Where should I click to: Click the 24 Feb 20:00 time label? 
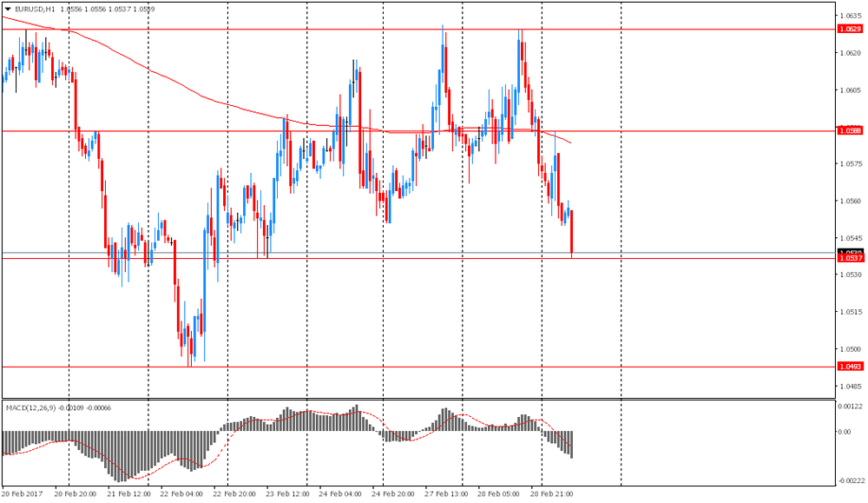393,493
